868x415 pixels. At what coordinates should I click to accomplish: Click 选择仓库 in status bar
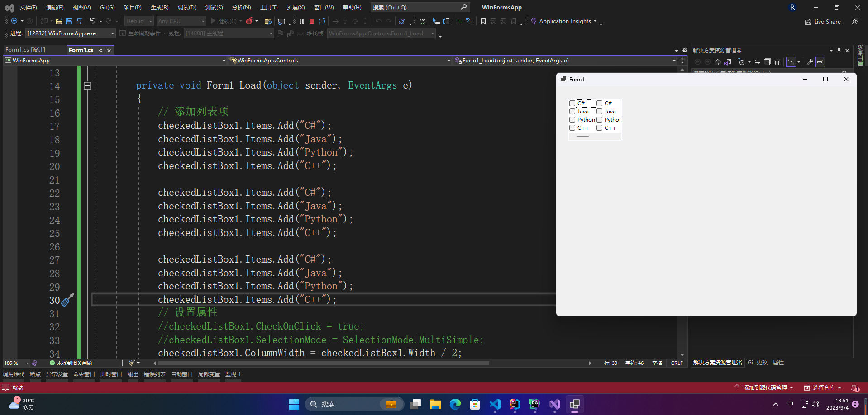[823, 388]
